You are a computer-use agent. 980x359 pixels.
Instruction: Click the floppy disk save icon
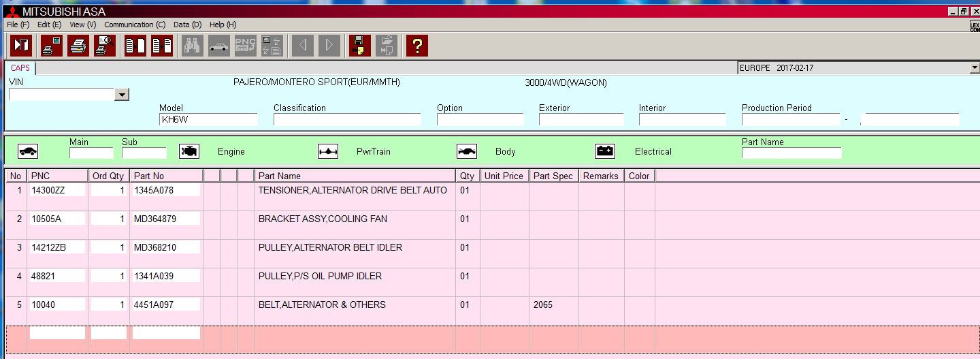pos(360,46)
